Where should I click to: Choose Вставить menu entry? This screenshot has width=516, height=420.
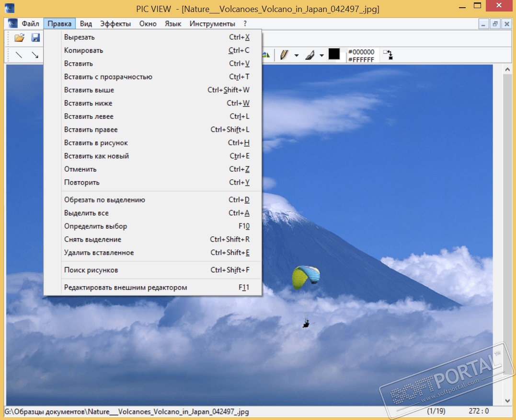[x=153, y=64]
